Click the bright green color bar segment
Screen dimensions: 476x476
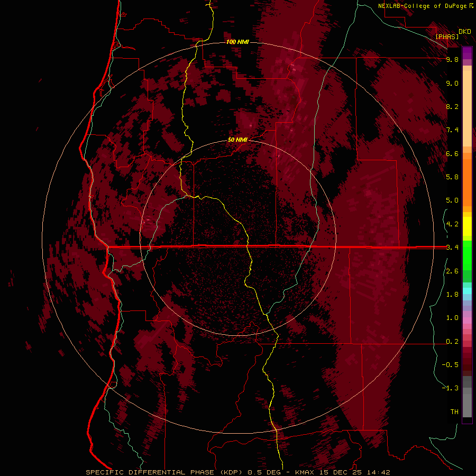[x=467, y=255]
